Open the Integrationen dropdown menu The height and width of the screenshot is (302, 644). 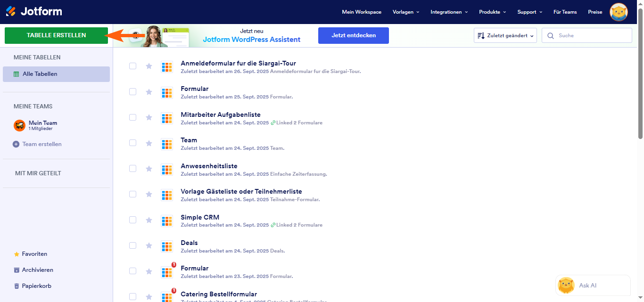pyautogui.click(x=449, y=12)
